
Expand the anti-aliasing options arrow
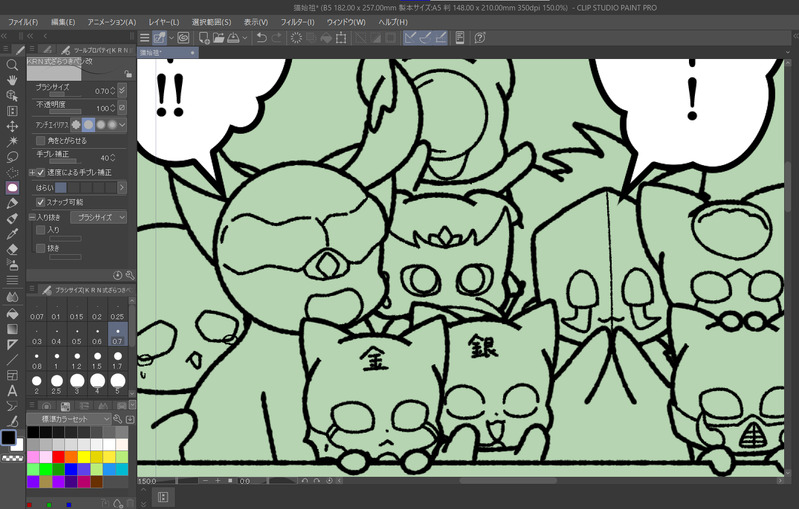122,124
